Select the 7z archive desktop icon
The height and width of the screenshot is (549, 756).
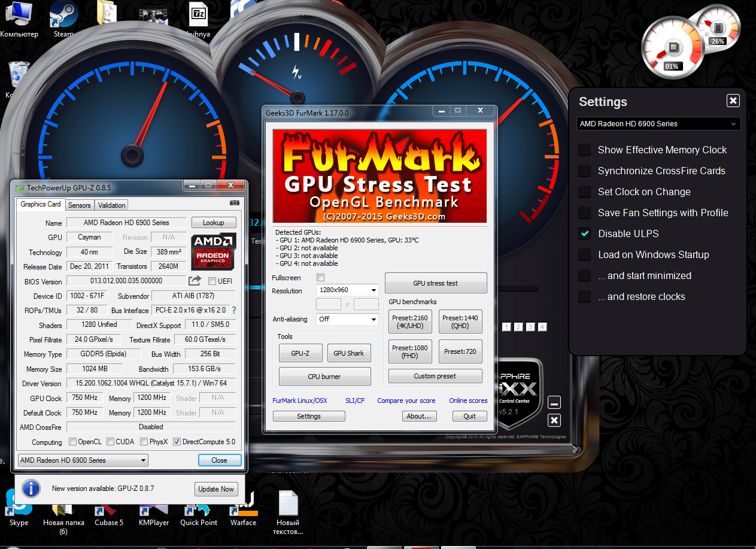coord(199,19)
